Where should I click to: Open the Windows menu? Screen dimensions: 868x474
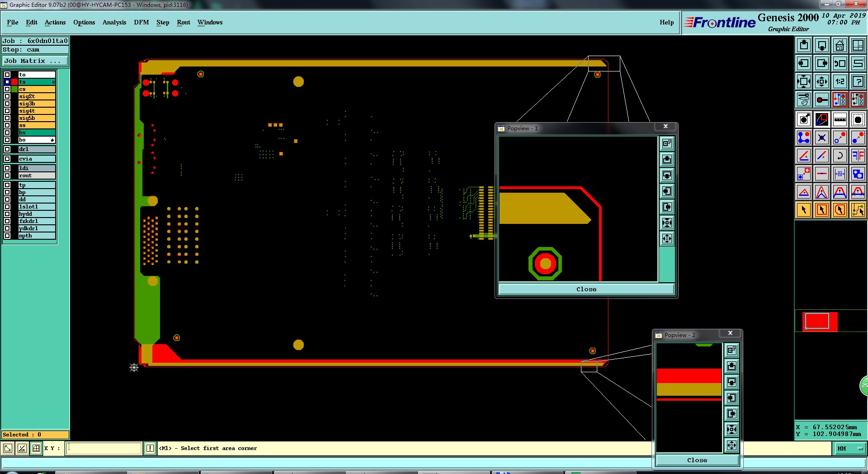(x=210, y=22)
